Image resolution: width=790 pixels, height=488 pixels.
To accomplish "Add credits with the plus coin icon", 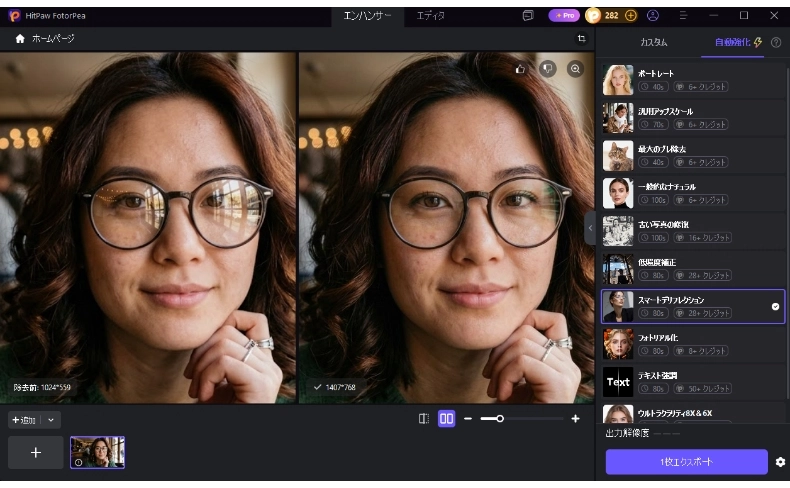I will click(x=630, y=16).
